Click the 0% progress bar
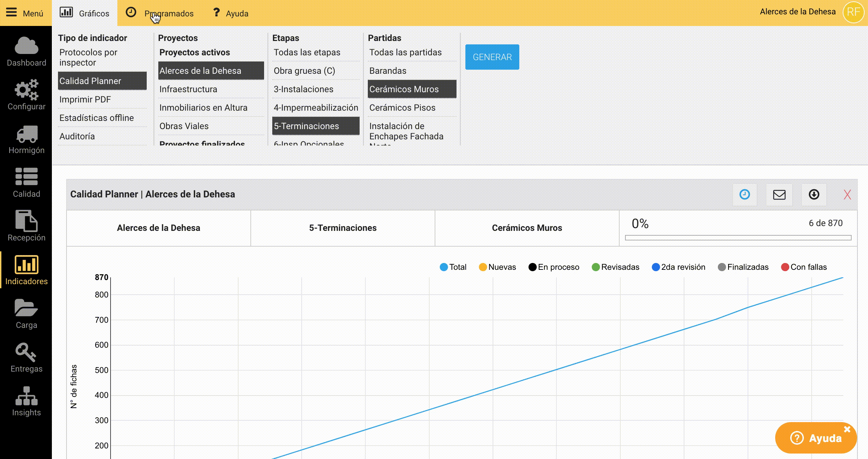This screenshot has width=868, height=459. point(738,238)
